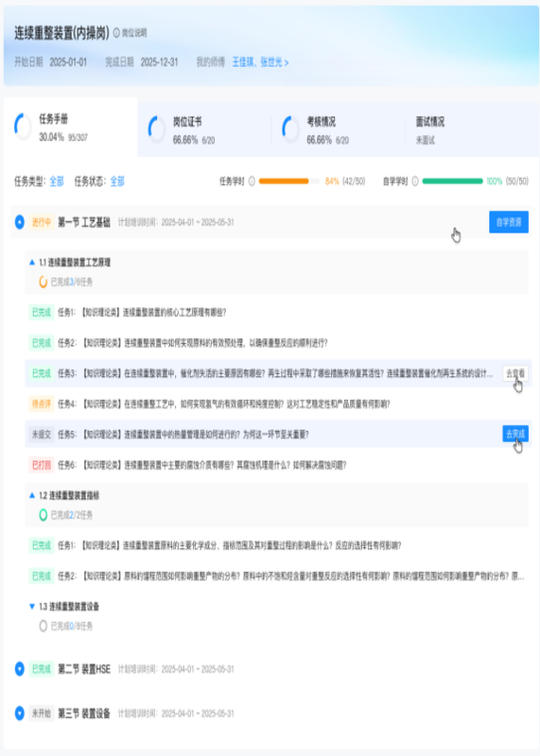Expand 1.3 连续重整装置设备 subsection
This screenshot has width=540, height=756.
[x=32, y=607]
